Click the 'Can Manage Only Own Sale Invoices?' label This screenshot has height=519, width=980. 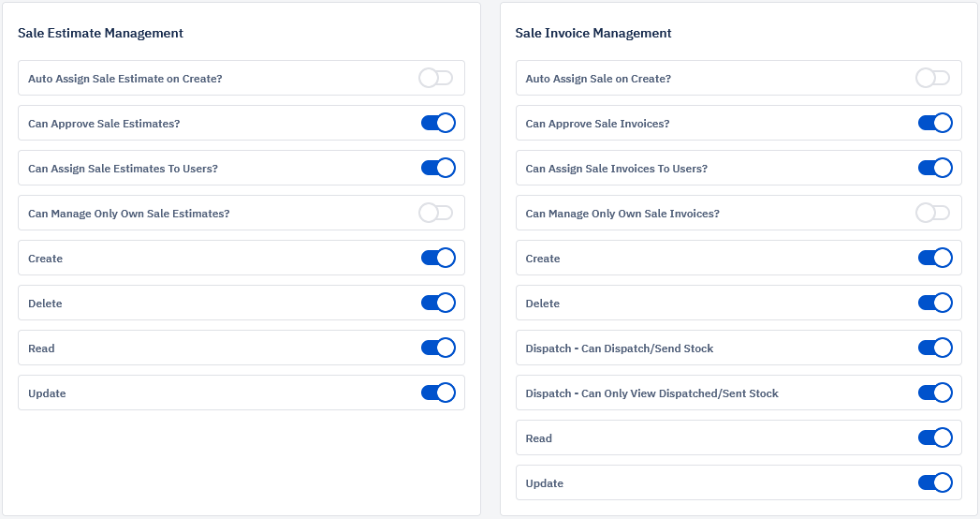622,214
